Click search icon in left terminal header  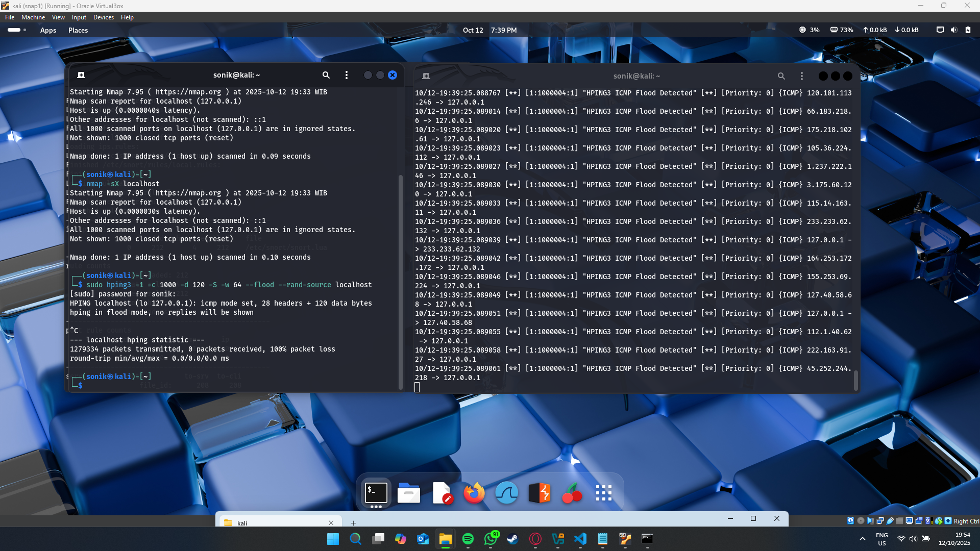(x=326, y=75)
